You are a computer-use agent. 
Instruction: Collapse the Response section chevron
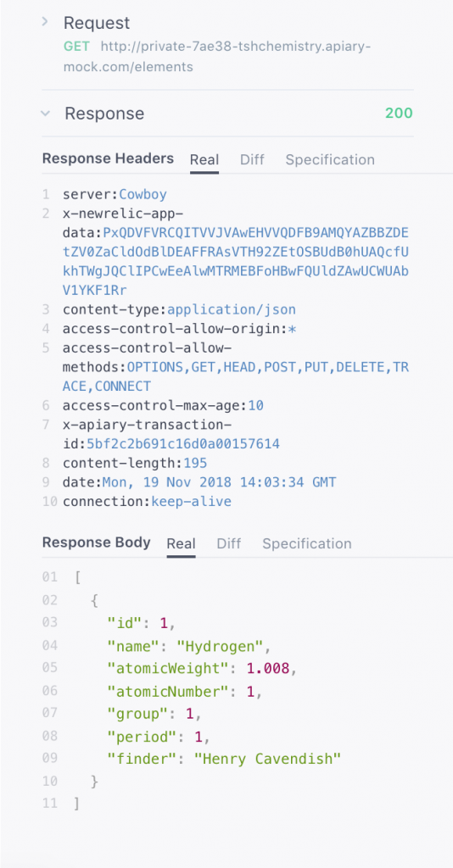(x=46, y=114)
